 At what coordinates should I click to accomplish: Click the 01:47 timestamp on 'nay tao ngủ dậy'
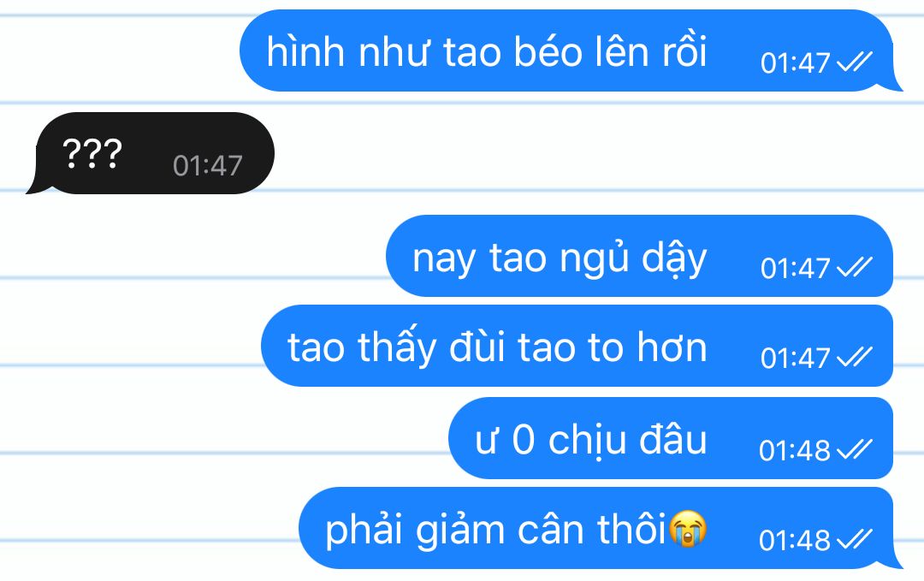(x=795, y=268)
